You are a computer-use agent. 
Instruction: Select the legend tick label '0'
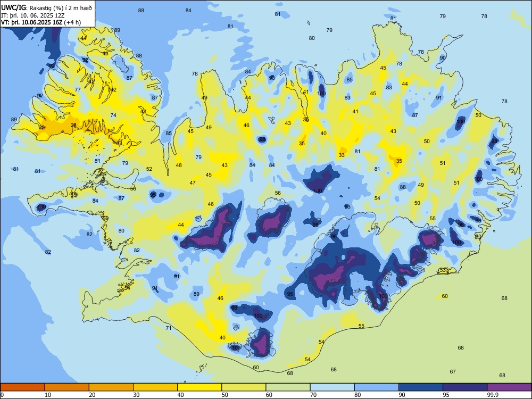(x=2, y=395)
